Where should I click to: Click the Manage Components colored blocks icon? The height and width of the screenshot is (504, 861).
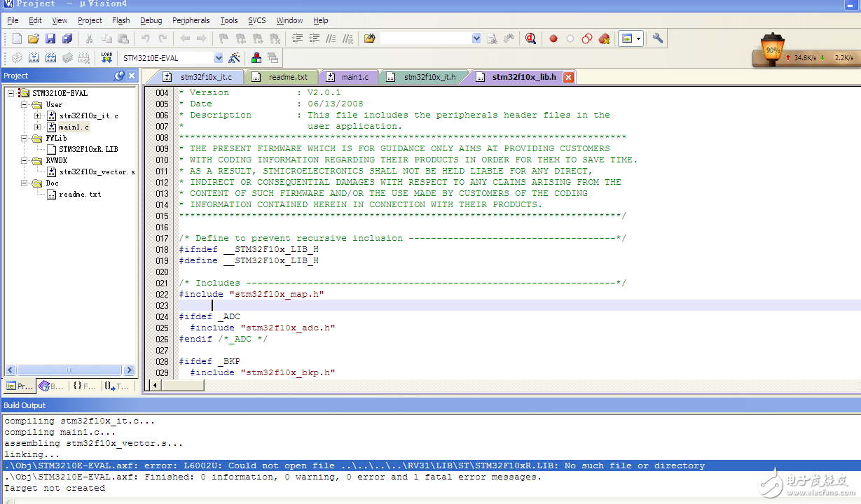(256, 58)
